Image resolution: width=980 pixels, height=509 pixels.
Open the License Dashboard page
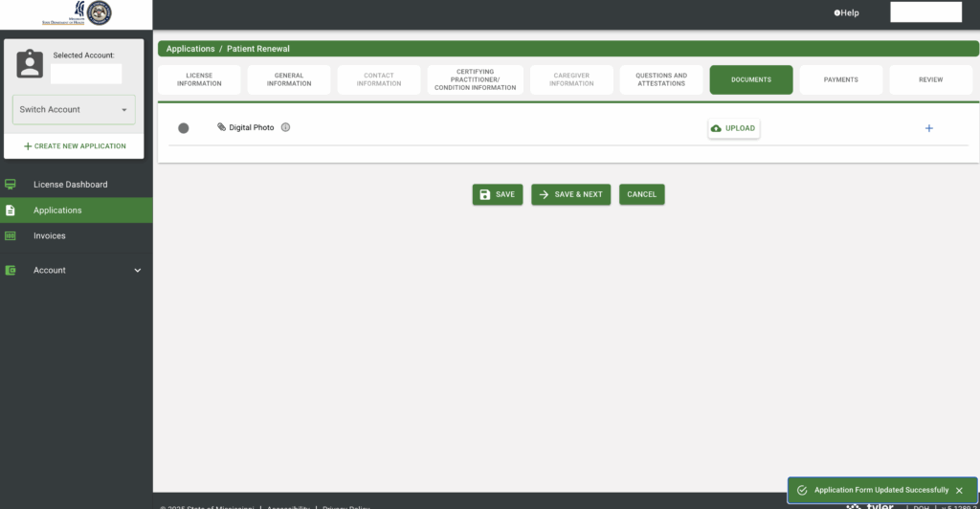[70, 185]
